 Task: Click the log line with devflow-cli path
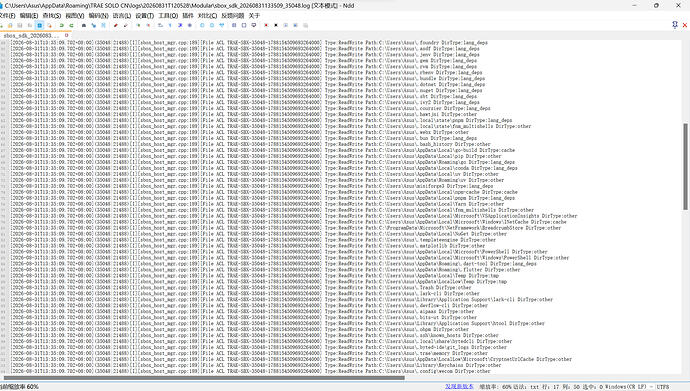click(x=249, y=306)
